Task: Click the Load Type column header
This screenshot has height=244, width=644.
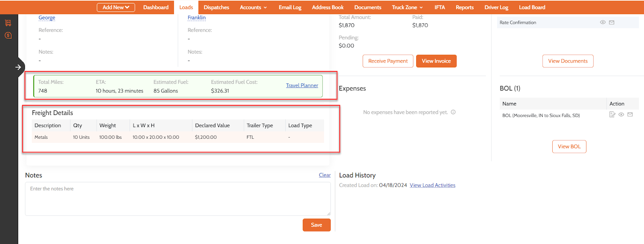Action: tap(300, 125)
